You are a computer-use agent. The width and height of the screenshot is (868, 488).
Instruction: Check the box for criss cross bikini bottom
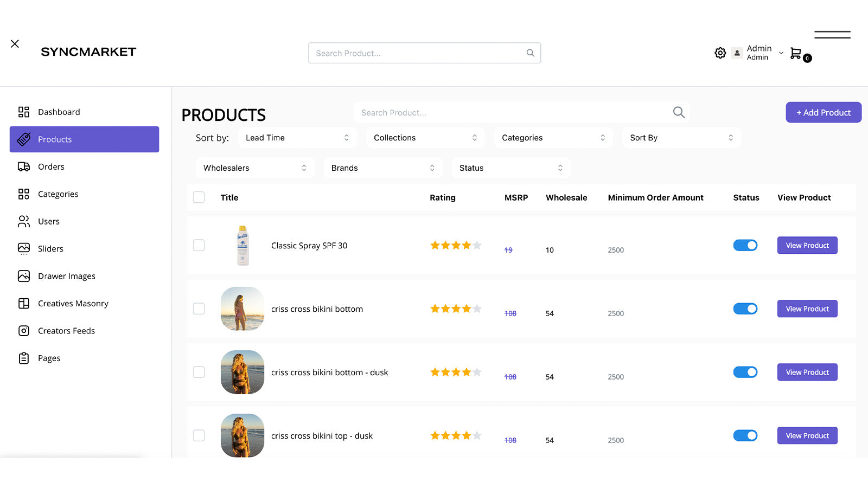(199, 309)
